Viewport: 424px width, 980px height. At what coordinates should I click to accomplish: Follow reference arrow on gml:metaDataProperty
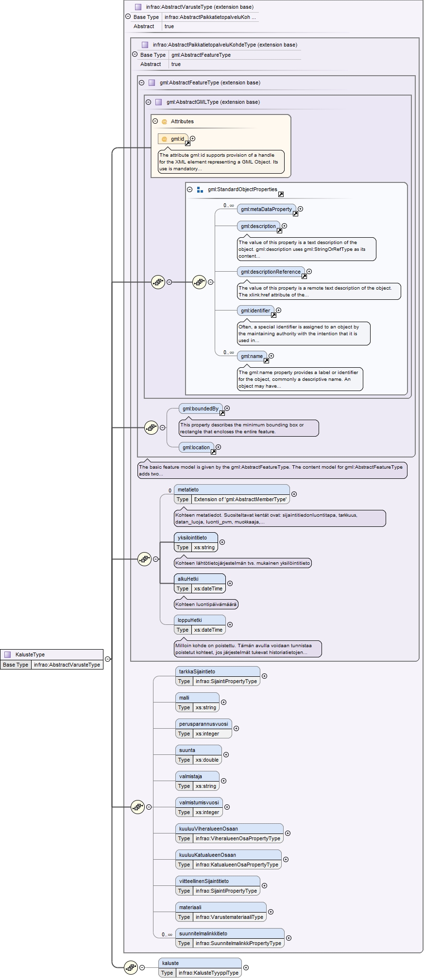(295, 213)
